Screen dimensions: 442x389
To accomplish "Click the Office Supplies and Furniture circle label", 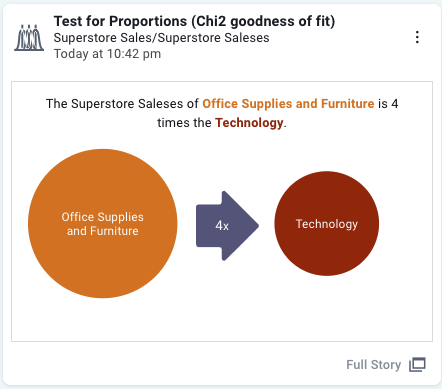I will [103, 224].
